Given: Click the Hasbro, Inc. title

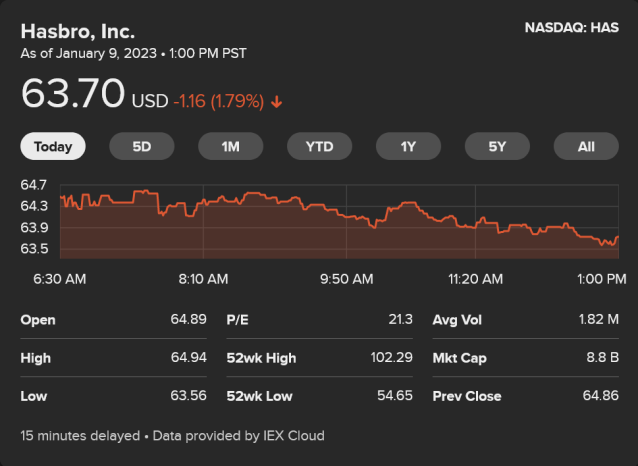Looking at the screenshot, I should tap(77, 31).
